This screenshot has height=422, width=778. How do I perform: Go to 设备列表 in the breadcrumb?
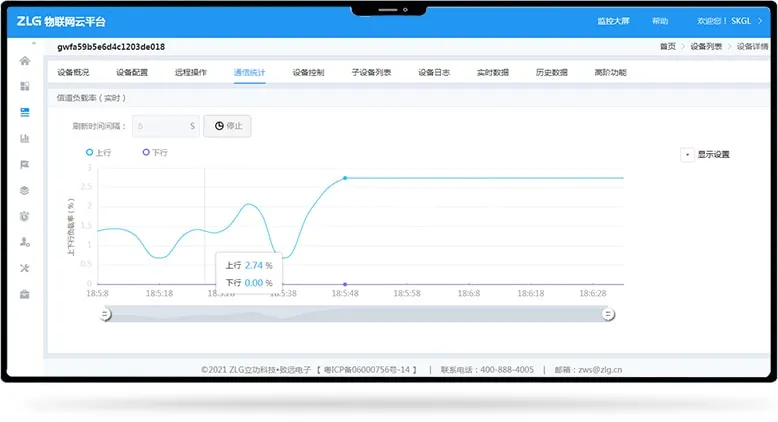point(704,47)
